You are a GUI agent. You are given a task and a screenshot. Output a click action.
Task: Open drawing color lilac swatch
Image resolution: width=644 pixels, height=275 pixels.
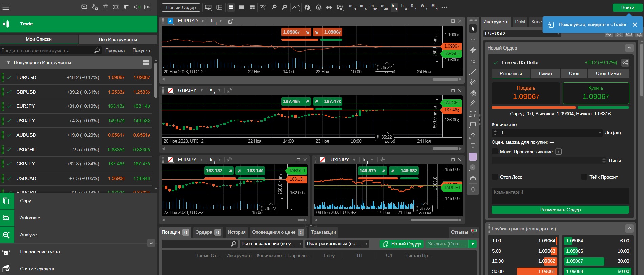click(473, 157)
